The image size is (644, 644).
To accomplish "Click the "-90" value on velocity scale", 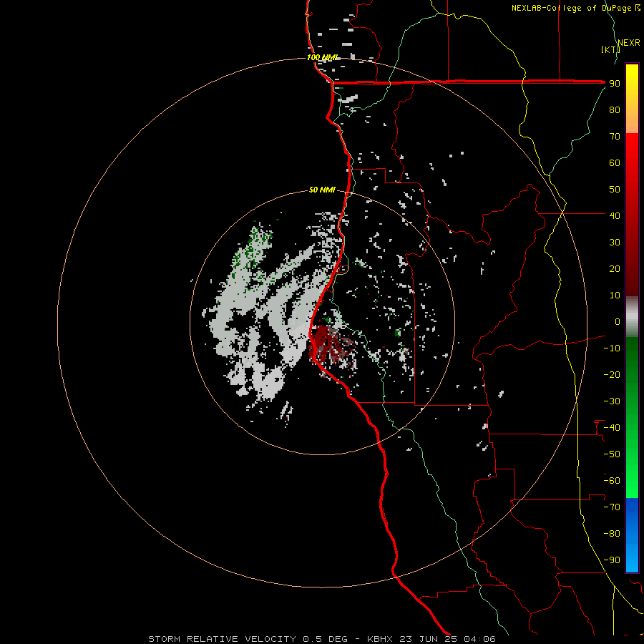I will 612,560.
